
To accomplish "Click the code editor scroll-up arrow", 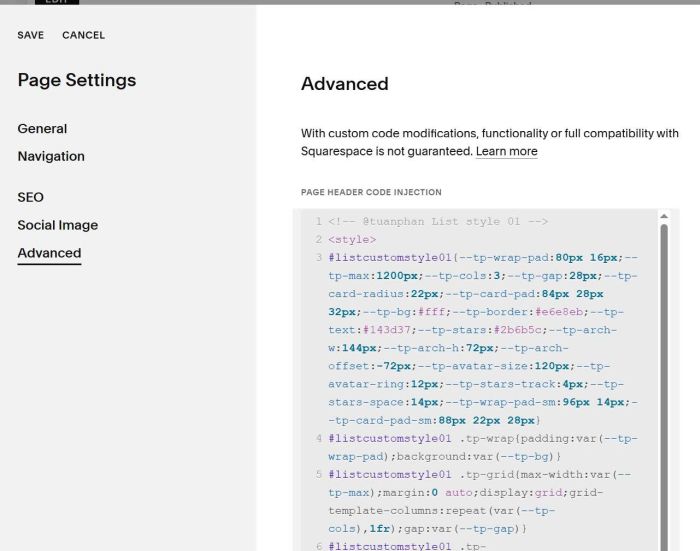I will [664, 216].
